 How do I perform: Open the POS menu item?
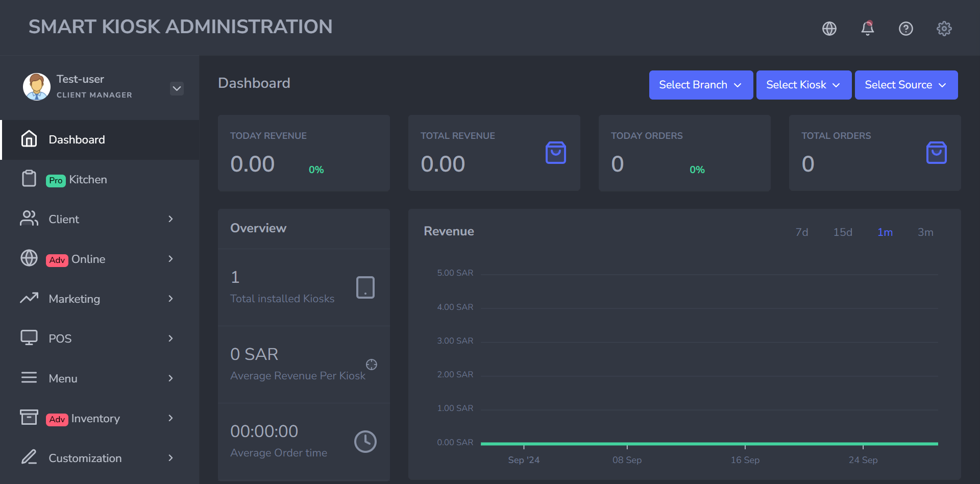(x=100, y=339)
